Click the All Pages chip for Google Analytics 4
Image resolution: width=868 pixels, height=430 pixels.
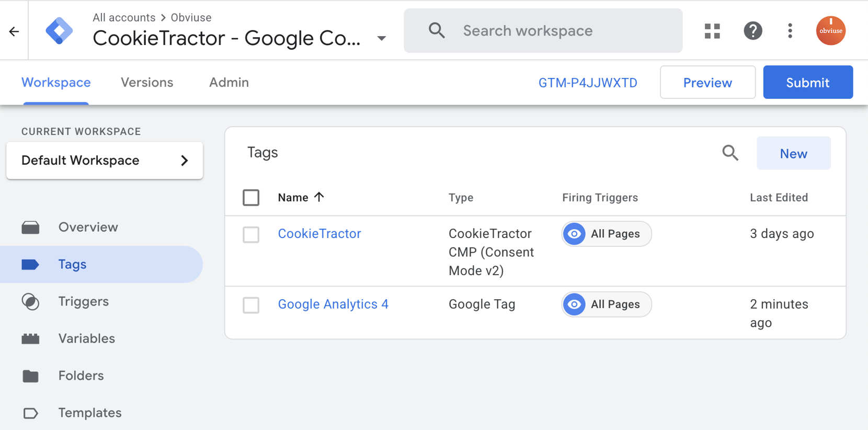tap(607, 304)
